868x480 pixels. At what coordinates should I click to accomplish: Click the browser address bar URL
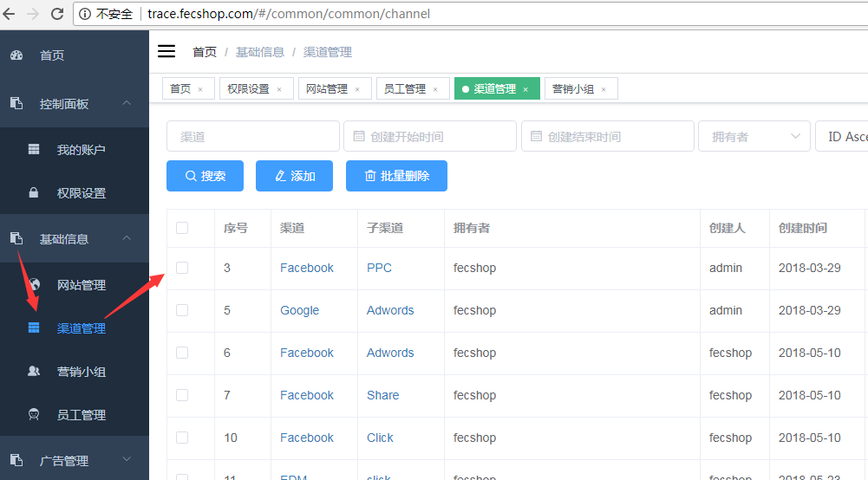289,14
